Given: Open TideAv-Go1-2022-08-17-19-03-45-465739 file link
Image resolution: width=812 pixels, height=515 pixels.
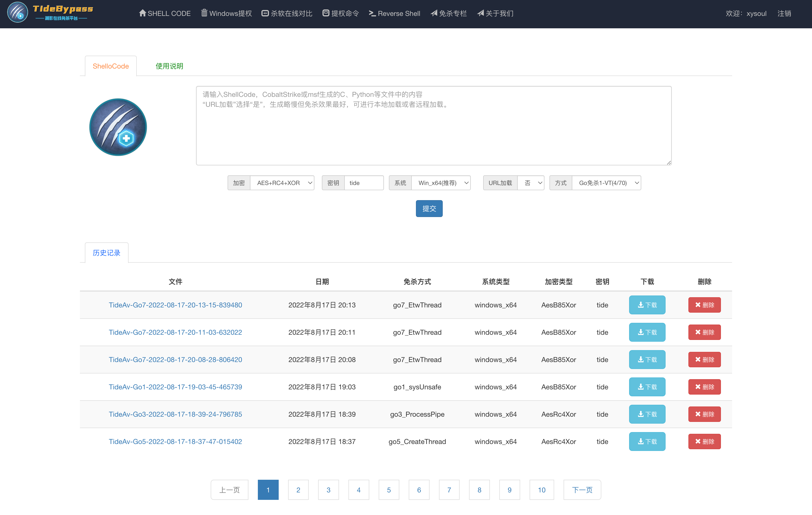Looking at the screenshot, I should pyautogui.click(x=175, y=387).
